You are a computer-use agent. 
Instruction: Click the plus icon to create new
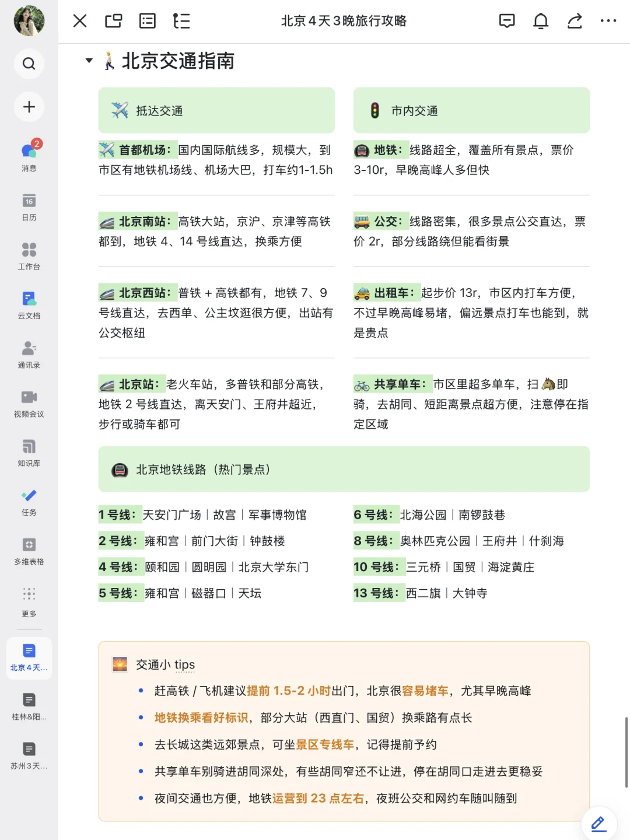click(x=29, y=107)
